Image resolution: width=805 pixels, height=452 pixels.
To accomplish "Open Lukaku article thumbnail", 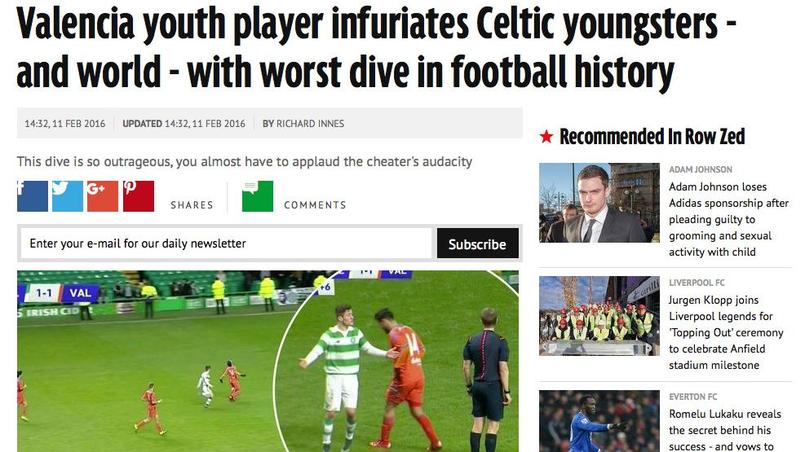I will coord(599,421).
